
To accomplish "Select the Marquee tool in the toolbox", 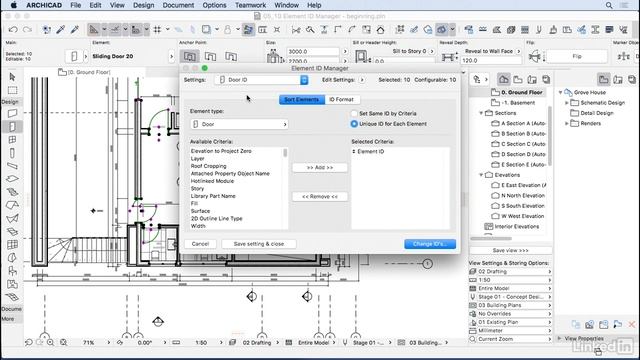I will [x=12, y=90].
